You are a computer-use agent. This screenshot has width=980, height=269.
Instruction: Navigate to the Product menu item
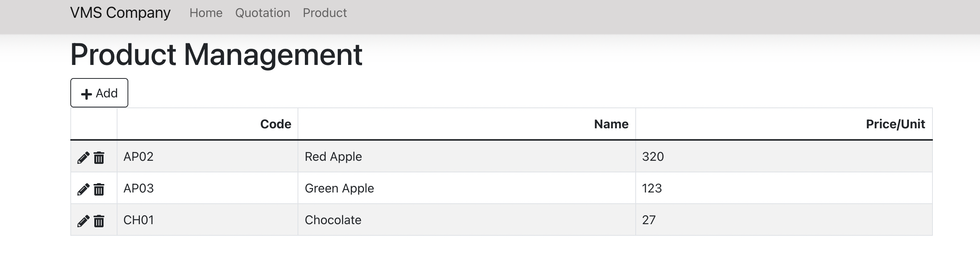click(325, 13)
